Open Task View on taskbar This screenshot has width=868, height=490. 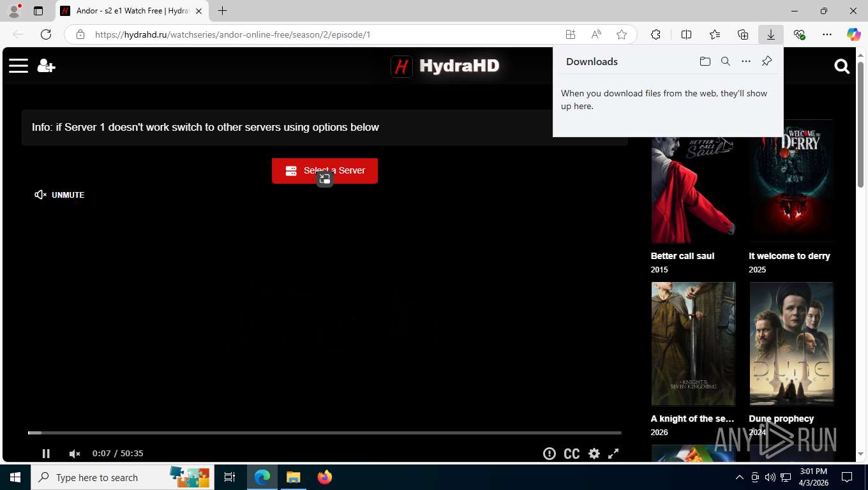(x=230, y=477)
